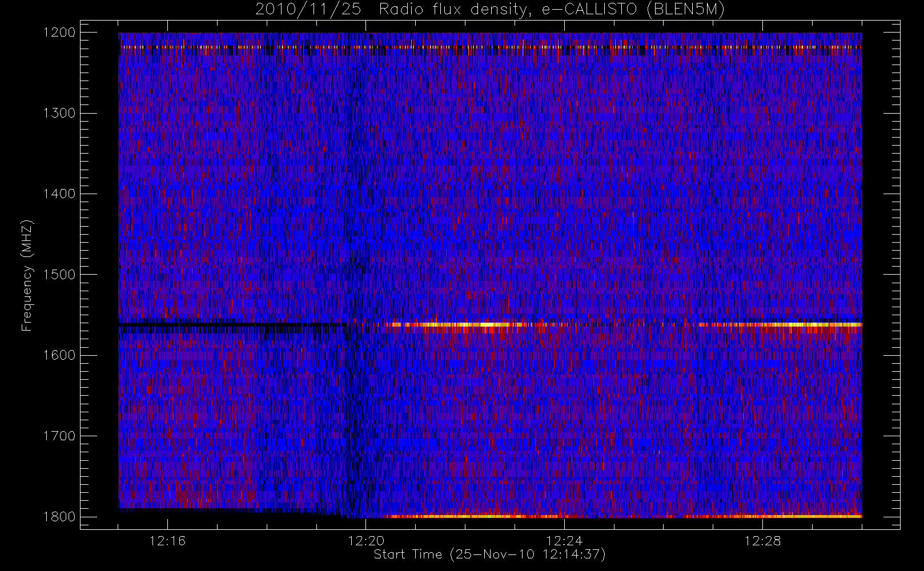Click the 12:16 time tick label
The image size is (924, 571).
[x=167, y=541]
